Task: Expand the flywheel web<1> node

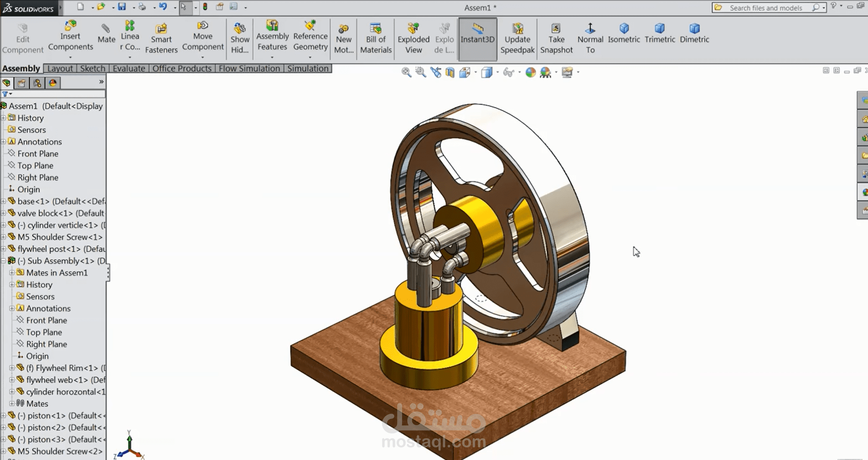Action: pyautogui.click(x=12, y=380)
